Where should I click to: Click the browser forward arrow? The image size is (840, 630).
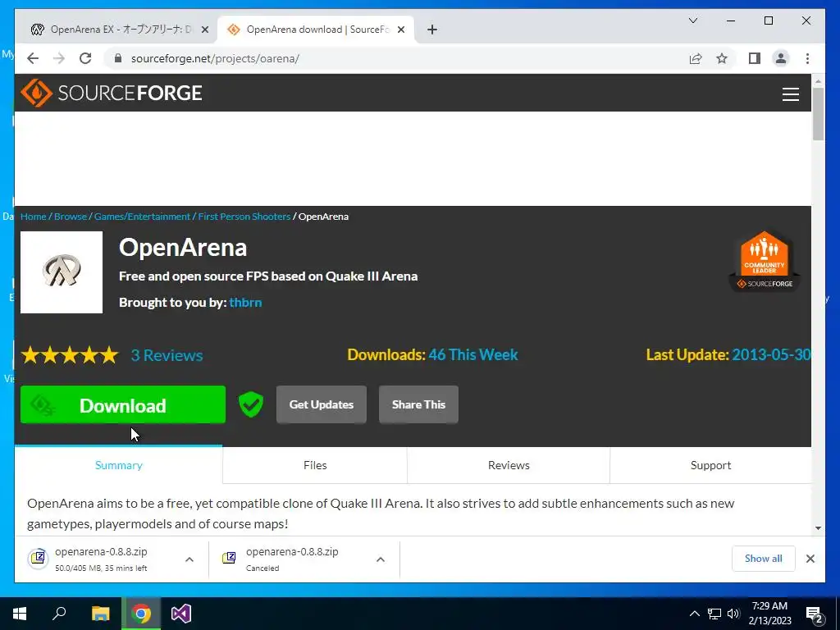point(59,58)
